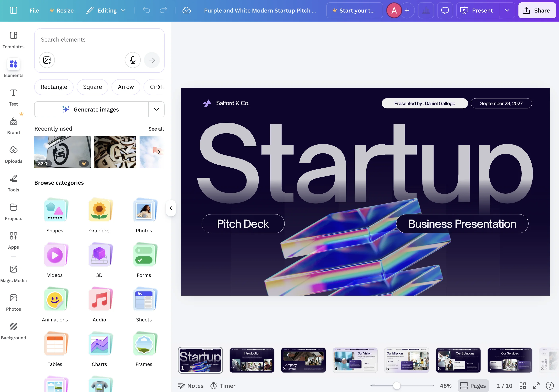Viewport: 559px width, 392px height.
Task: Expand the Generate images dropdown arrow
Action: coord(156,109)
